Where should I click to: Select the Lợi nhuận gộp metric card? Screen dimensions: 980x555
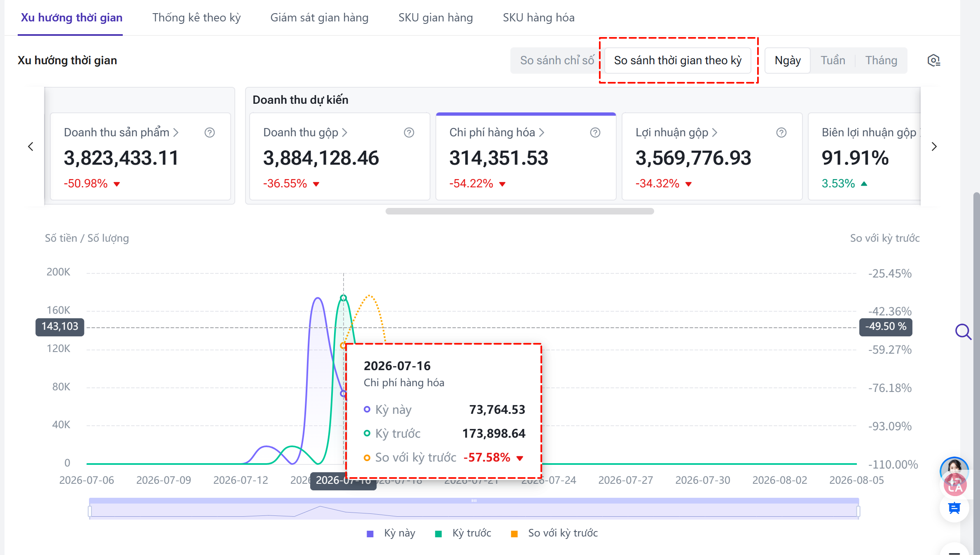712,156
